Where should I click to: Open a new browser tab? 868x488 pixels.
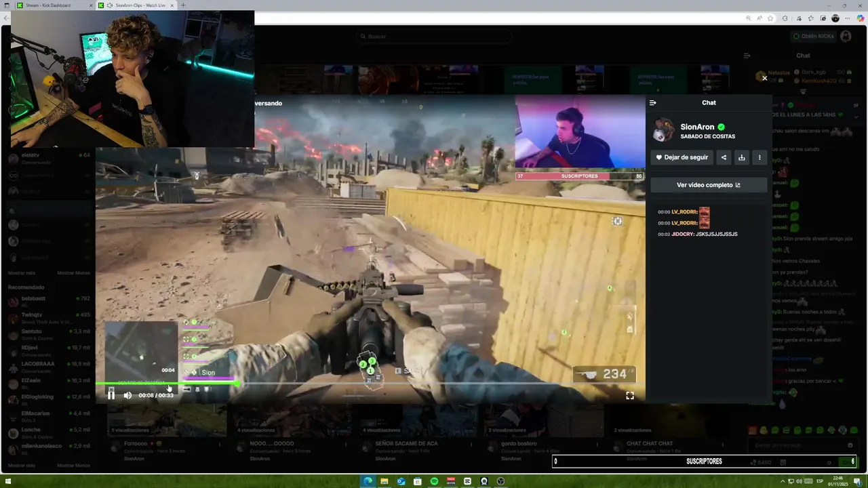[x=182, y=5]
